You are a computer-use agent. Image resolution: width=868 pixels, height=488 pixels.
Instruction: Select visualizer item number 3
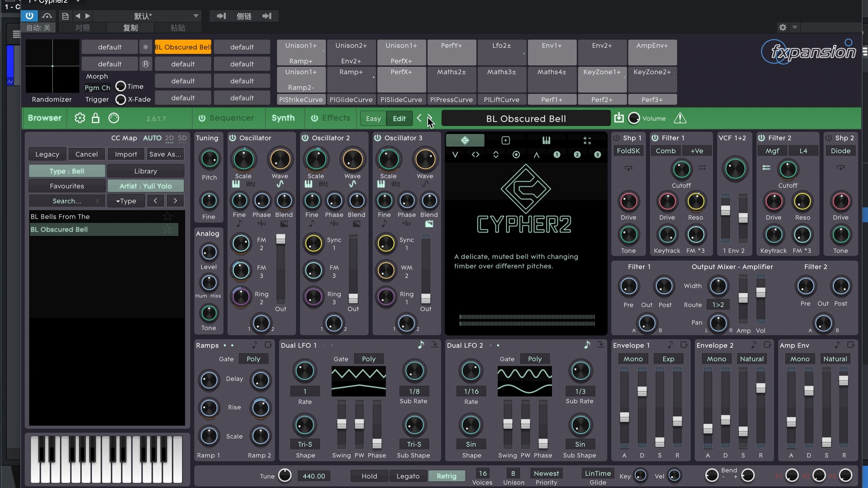click(x=597, y=155)
